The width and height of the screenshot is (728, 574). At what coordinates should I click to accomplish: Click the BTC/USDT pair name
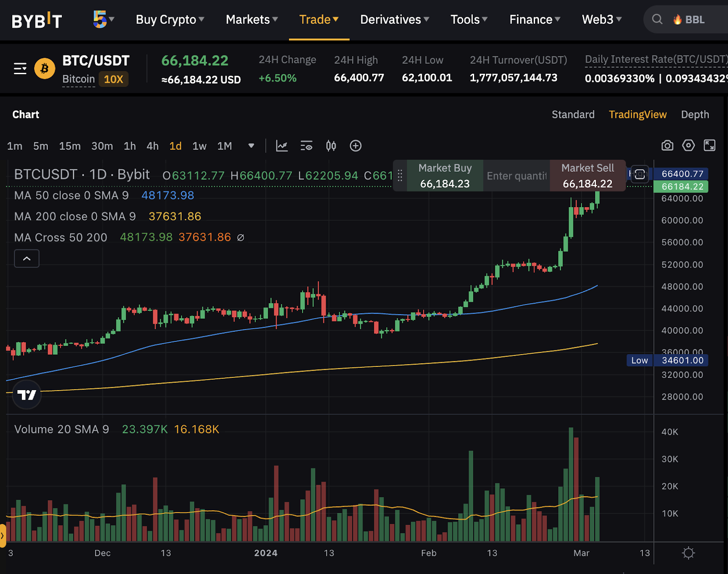(96, 61)
